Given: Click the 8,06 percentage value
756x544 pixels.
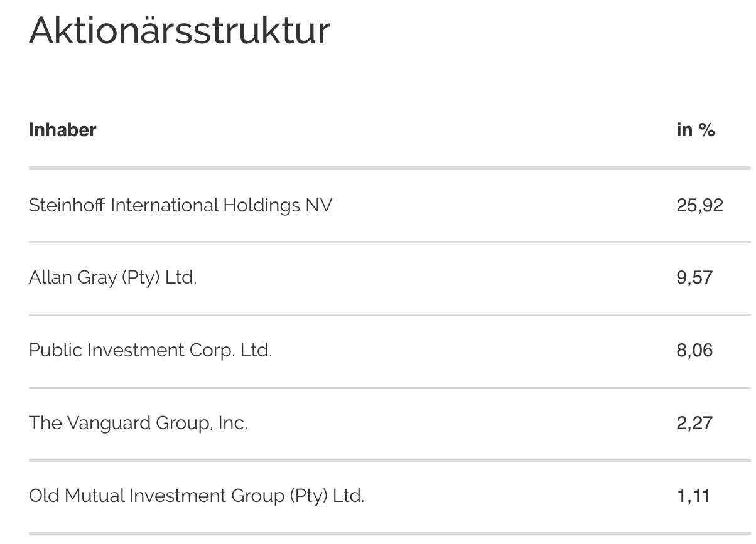Looking at the screenshot, I should [x=694, y=350].
